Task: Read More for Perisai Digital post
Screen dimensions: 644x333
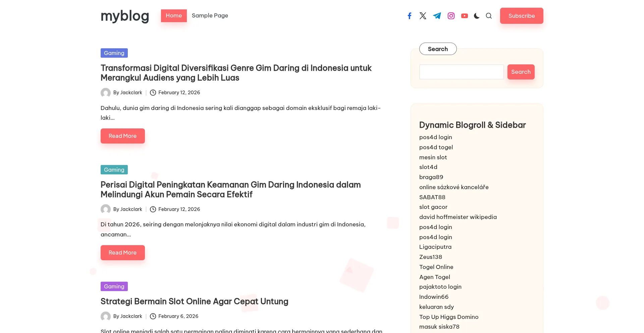Action: coord(123,253)
